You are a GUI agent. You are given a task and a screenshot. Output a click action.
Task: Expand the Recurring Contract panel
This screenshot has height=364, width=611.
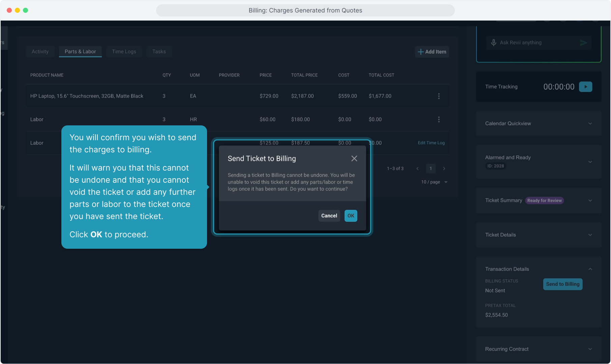tap(590, 349)
